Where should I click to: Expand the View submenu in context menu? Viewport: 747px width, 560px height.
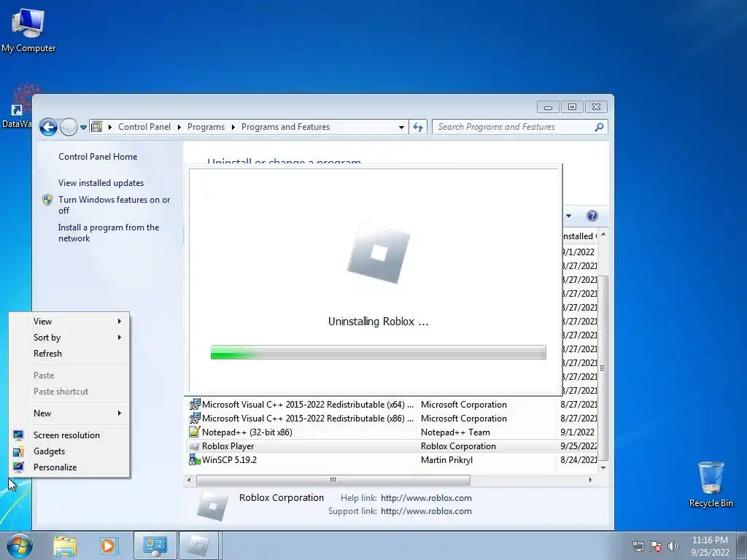(69, 322)
